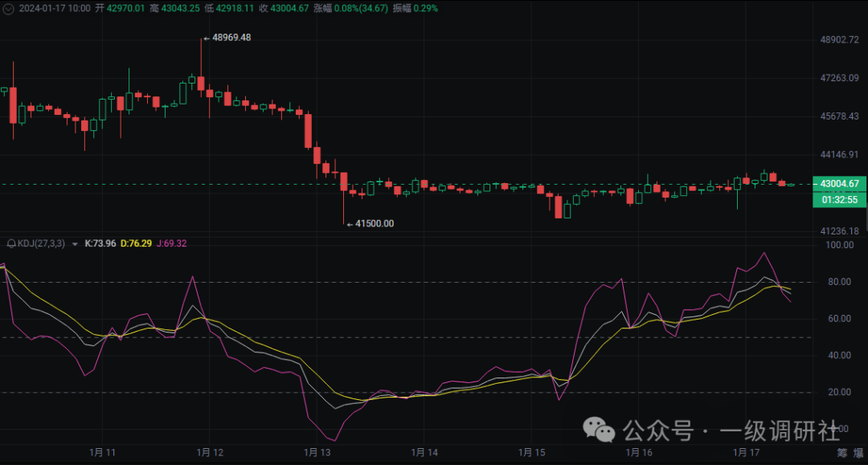Screen dimensions: 868x465
Task: Click the 100.00 KDJ axis label
Action: click(839, 245)
